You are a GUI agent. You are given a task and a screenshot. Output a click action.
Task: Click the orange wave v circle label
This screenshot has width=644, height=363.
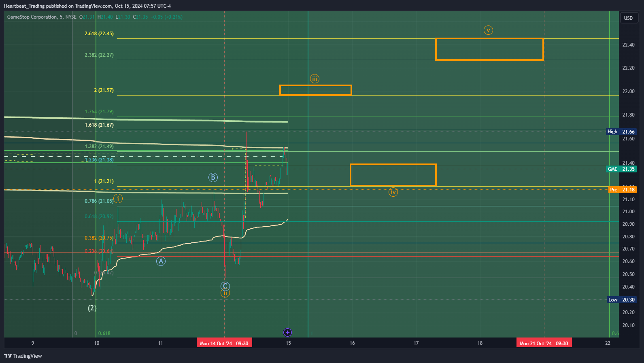click(x=488, y=30)
